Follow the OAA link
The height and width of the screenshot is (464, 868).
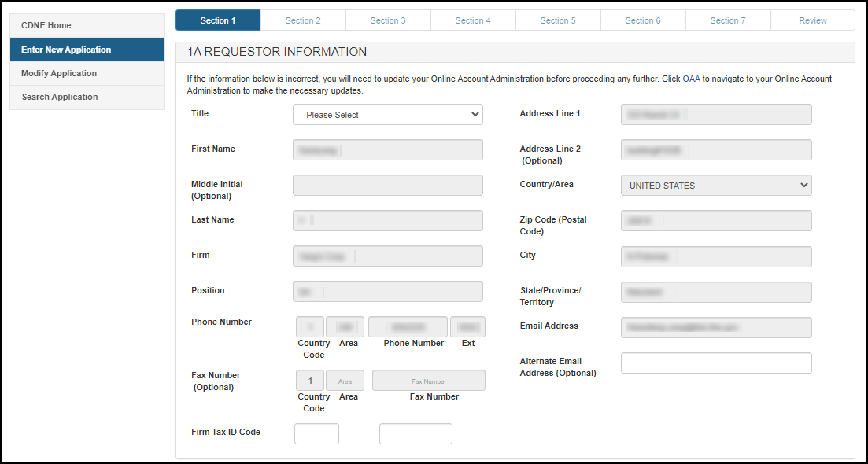(691, 79)
